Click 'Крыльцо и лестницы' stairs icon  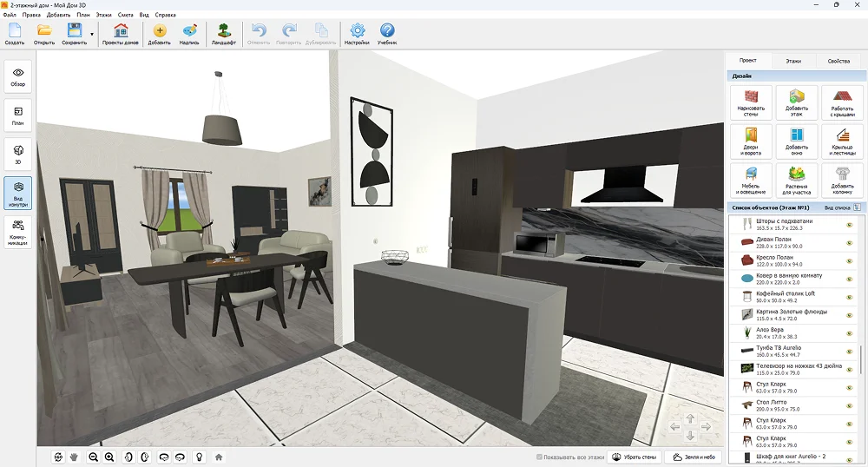coord(842,141)
